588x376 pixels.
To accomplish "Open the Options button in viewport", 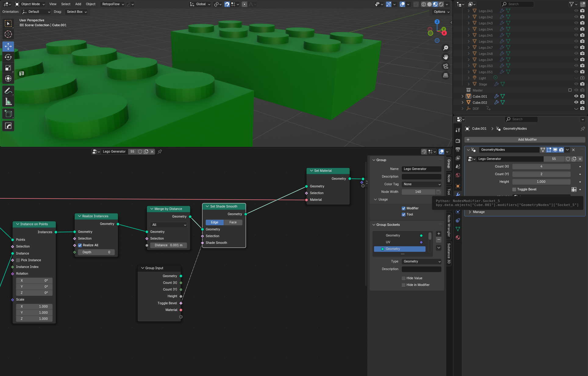I will pyautogui.click(x=441, y=12).
